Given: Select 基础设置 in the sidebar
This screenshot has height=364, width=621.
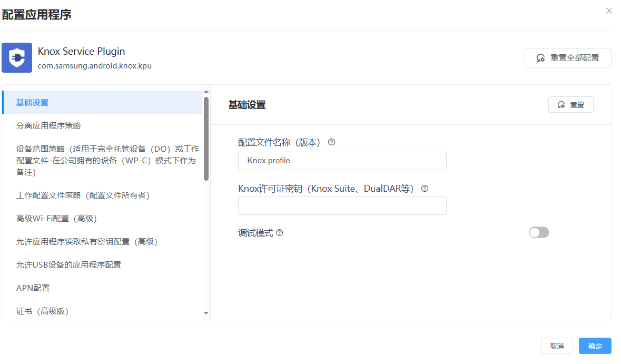Looking at the screenshot, I should 102,103.
